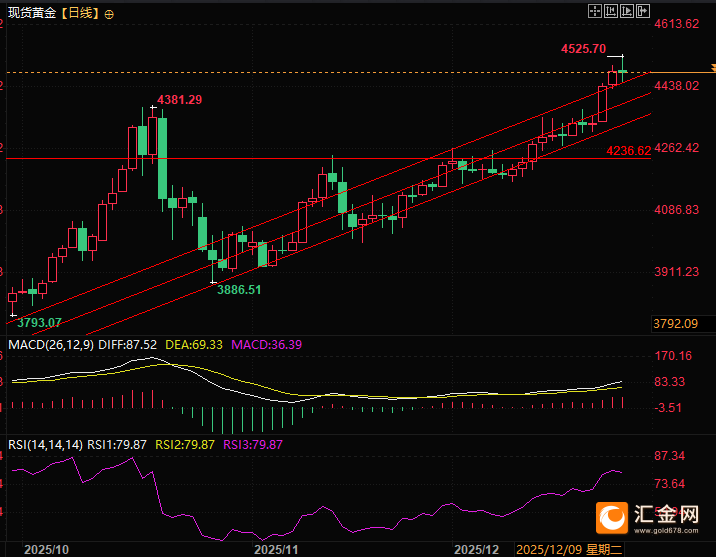Screen dimensions: 716x557
Task: Click the -3.51 MACD axis value
Action: 668,408
